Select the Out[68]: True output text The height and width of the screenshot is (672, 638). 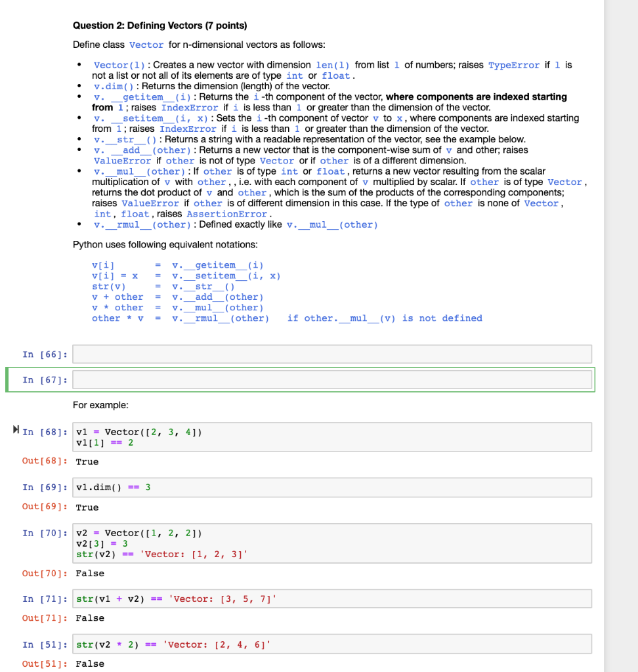pos(87,461)
